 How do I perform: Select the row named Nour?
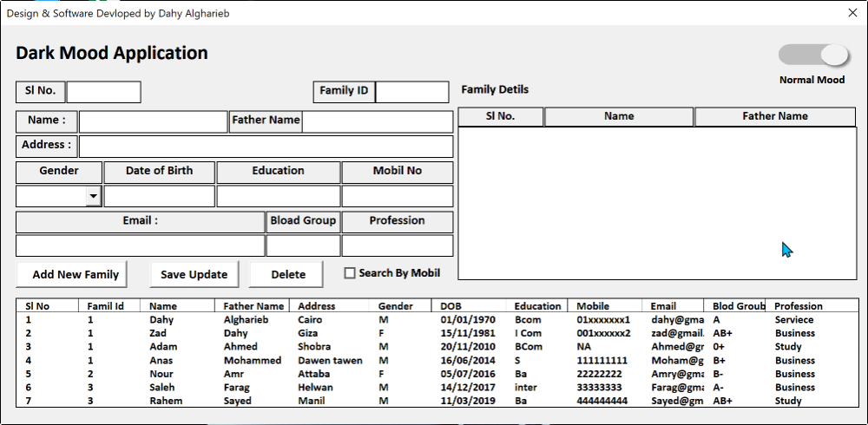(x=437, y=374)
